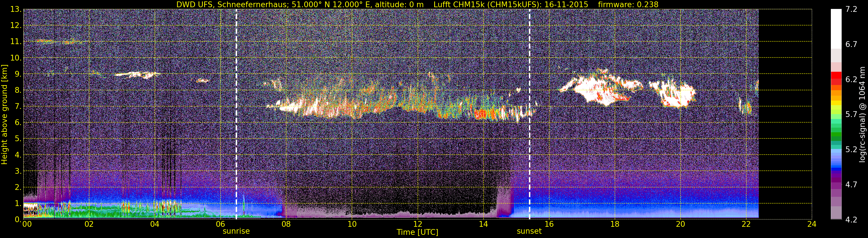Screen dimensions: 868x238
Task: Click the x-axis tick label '24'
Action: (x=812, y=224)
